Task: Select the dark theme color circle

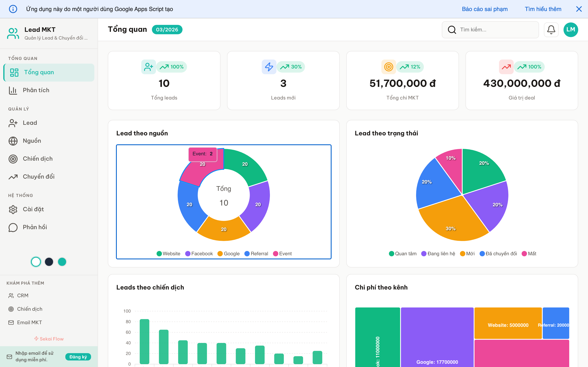Action: click(49, 262)
